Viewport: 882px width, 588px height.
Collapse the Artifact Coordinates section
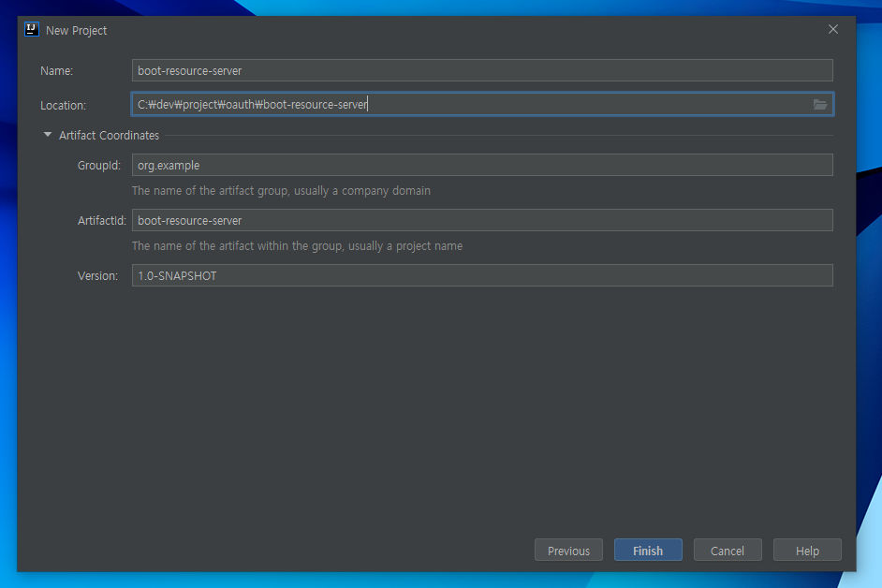click(48, 135)
